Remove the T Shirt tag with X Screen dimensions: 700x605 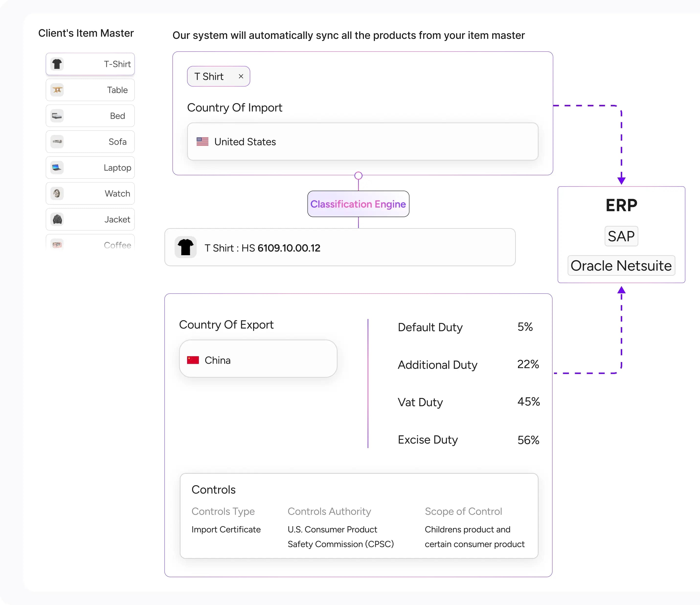241,77
